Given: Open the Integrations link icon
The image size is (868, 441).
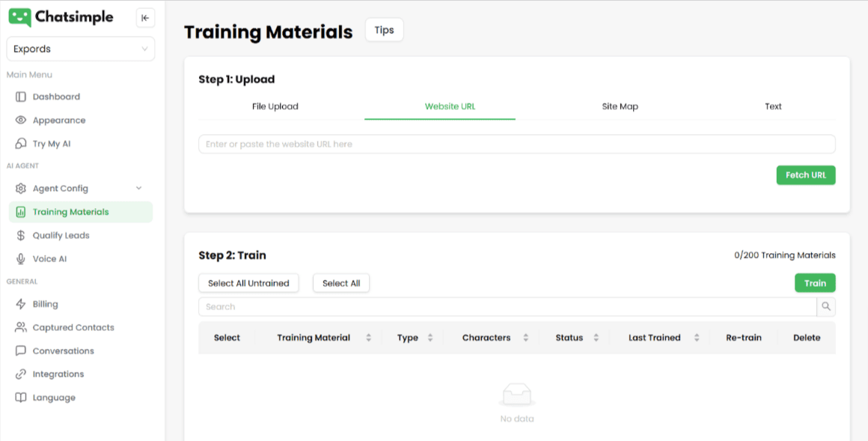Looking at the screenshot, I should coord(21,374).
